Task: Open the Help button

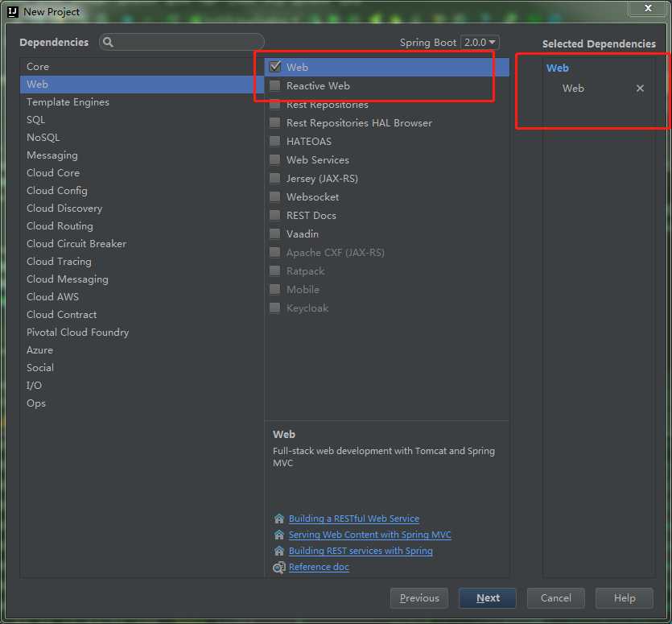Action: point(625,598)
